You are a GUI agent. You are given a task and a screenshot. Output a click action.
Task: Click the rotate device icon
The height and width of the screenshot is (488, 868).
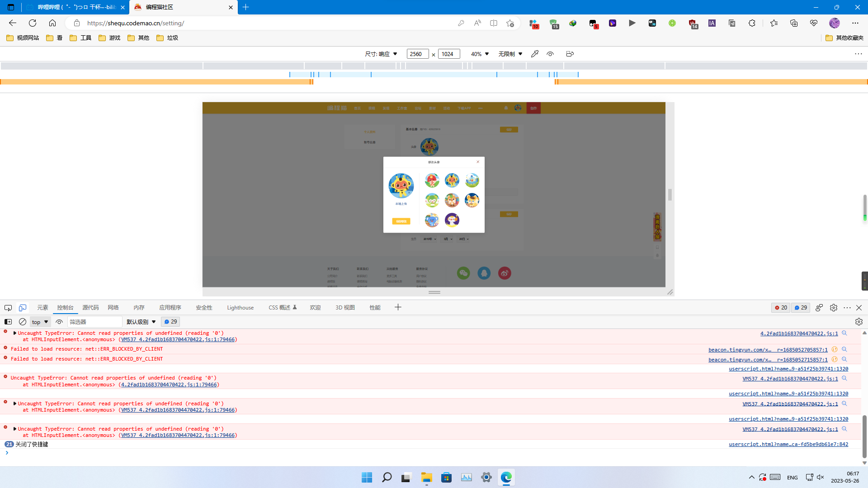tap(570, 54)
